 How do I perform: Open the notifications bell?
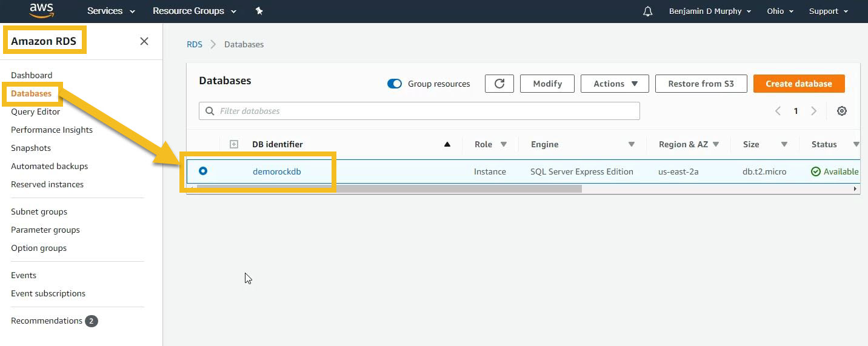(x=648, y=11)
